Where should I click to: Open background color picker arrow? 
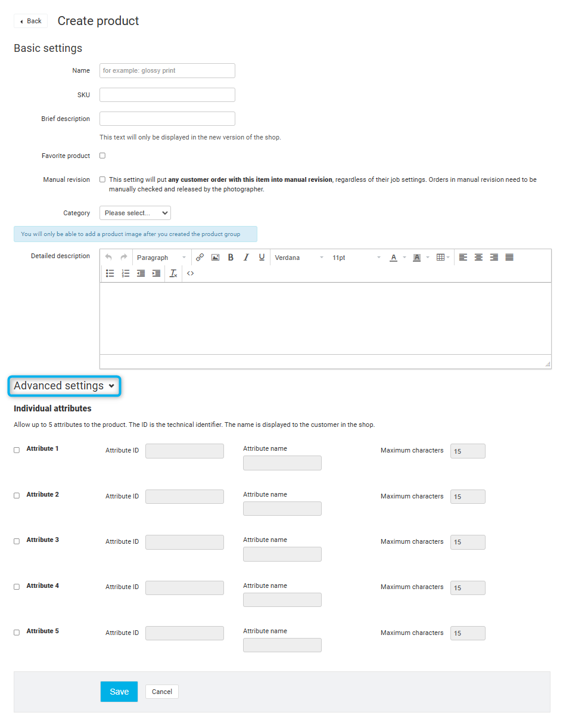click(428, 258)
